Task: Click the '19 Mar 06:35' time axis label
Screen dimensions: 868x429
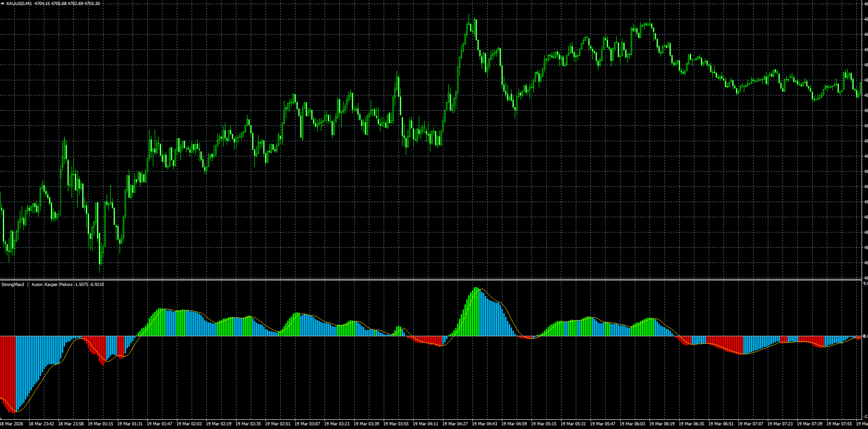Action: 691,424
